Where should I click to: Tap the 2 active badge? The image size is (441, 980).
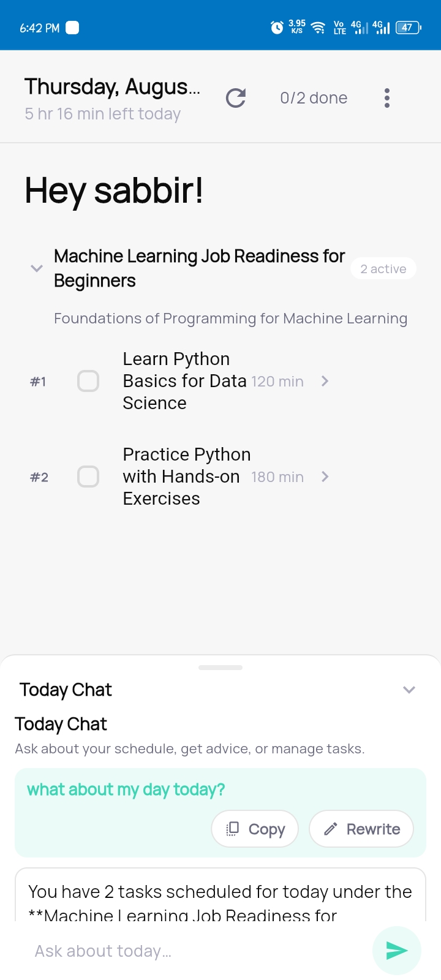(x=383, y=269)
